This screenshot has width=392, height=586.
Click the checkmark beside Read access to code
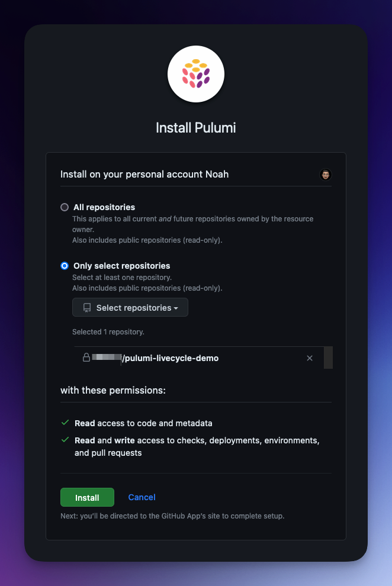click(x=64, y=423)
